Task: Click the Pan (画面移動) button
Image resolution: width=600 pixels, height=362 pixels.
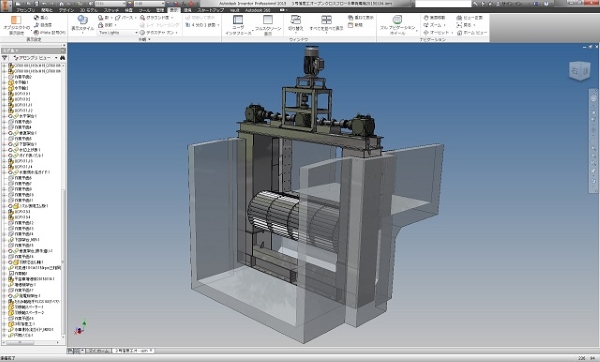Action: 434,18
